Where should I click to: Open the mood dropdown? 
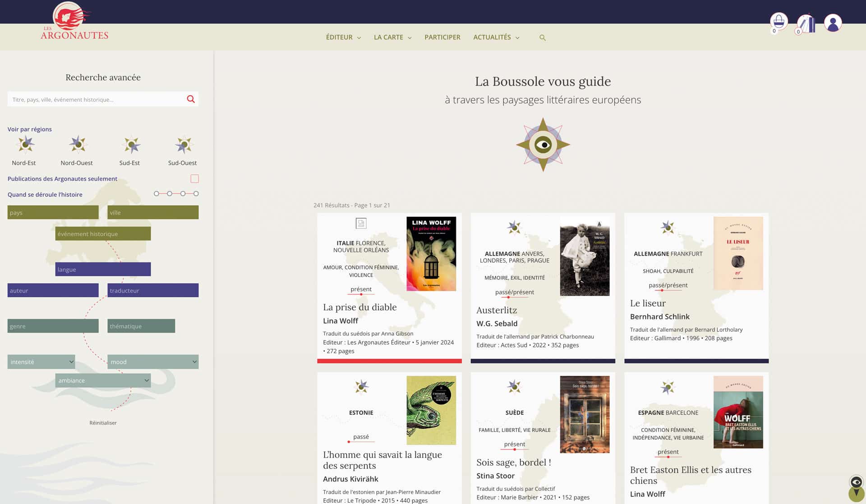pyautogui.click(x=153, y=362)
